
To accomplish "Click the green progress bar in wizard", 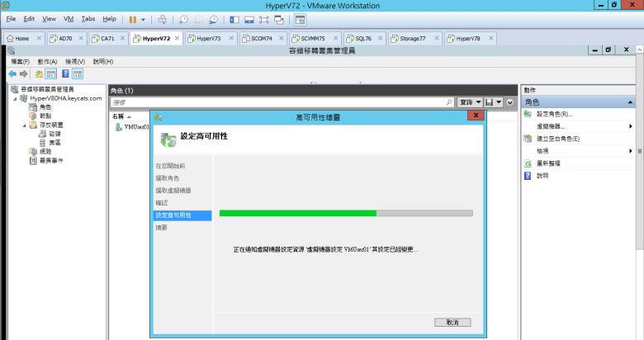I will pos(297,213).
